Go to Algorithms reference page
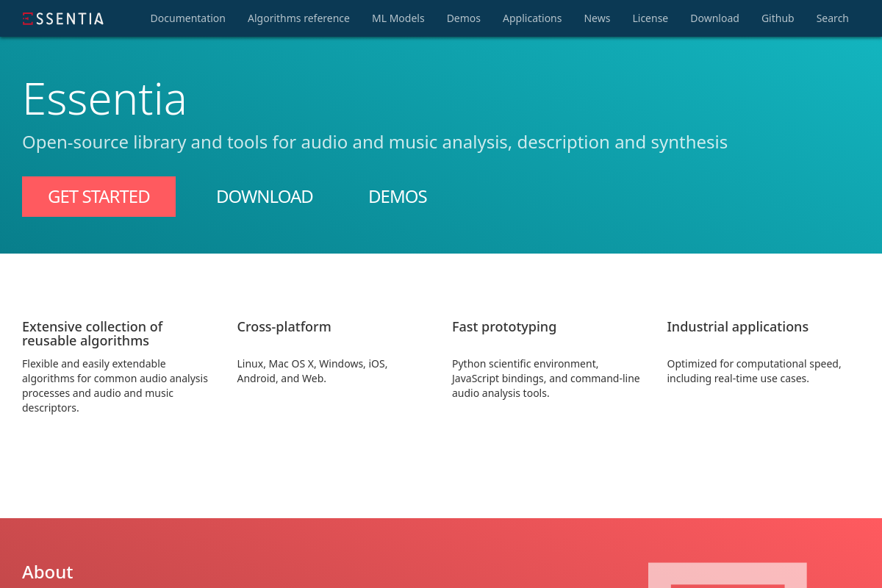The image size is (882, 588). [298, 18]
